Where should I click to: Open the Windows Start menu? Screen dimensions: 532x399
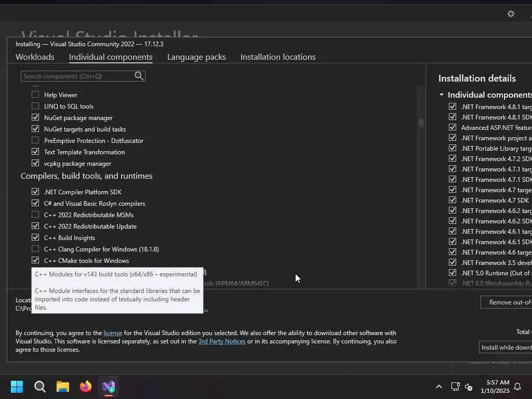click(17, 387)
